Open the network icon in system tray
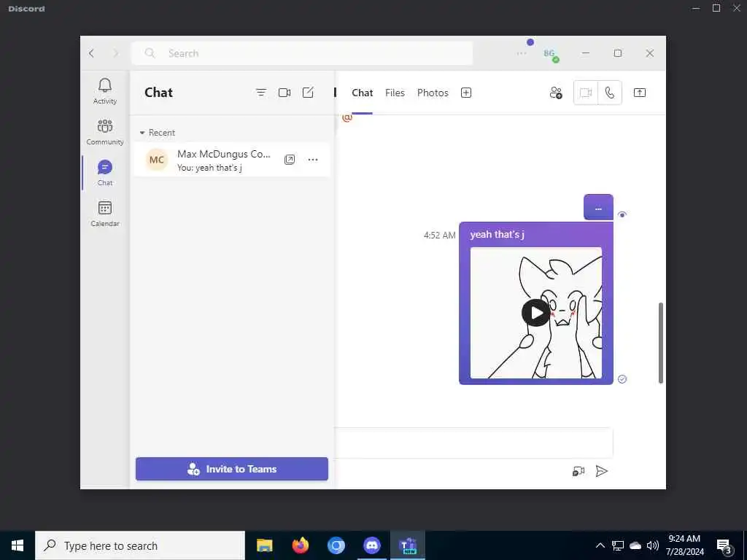 point(618,545)
